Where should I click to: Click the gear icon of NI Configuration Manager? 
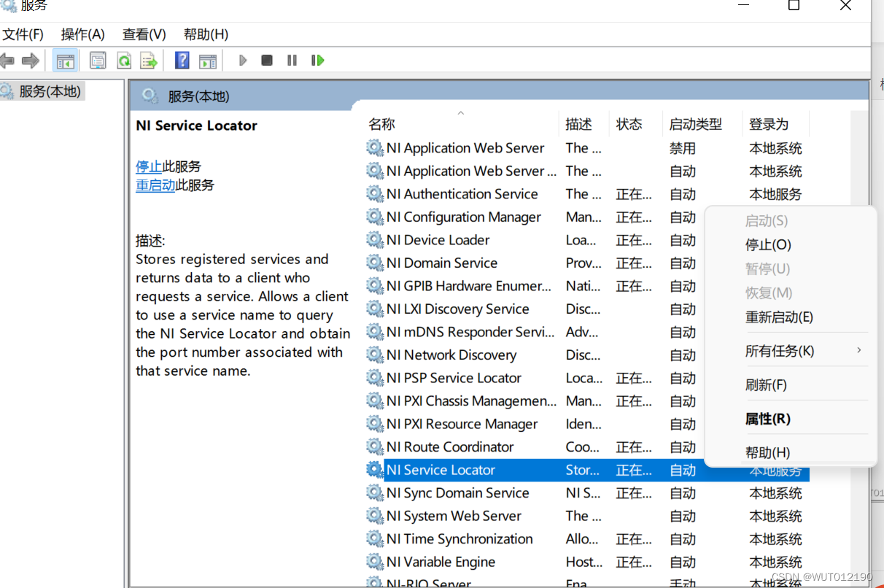375,217
